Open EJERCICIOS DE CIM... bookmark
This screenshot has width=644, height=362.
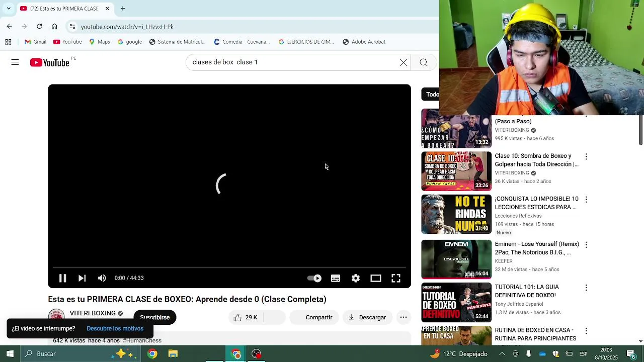306,42
